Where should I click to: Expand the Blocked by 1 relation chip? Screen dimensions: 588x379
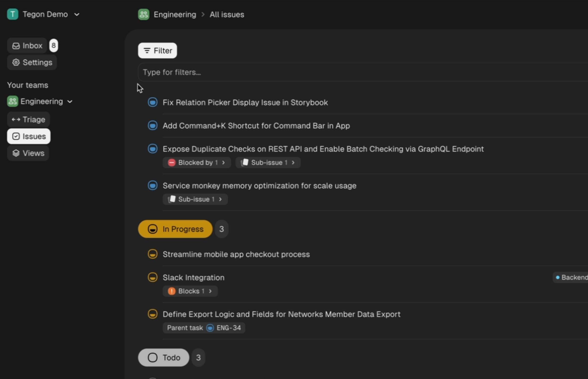click(x=196, y=163)
